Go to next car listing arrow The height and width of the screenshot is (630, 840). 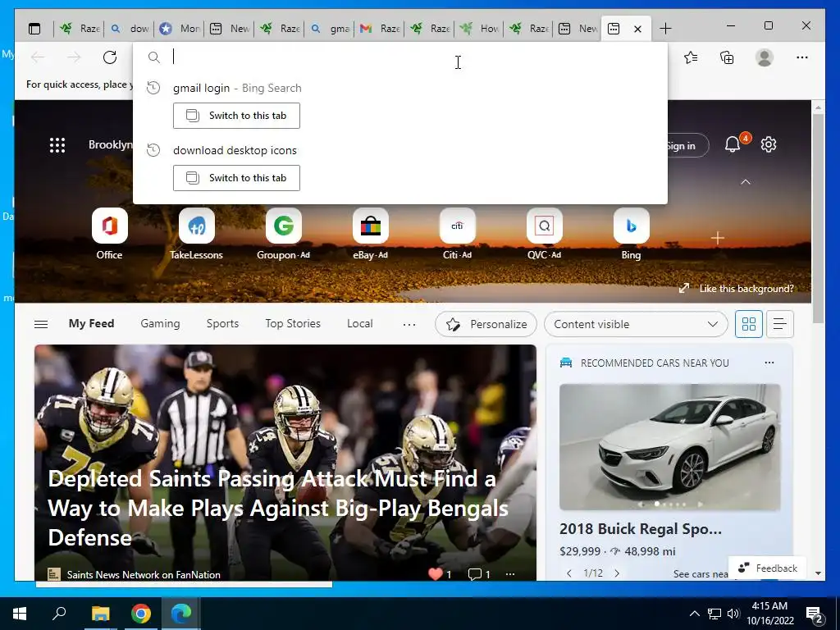click(x=617, y=573)
